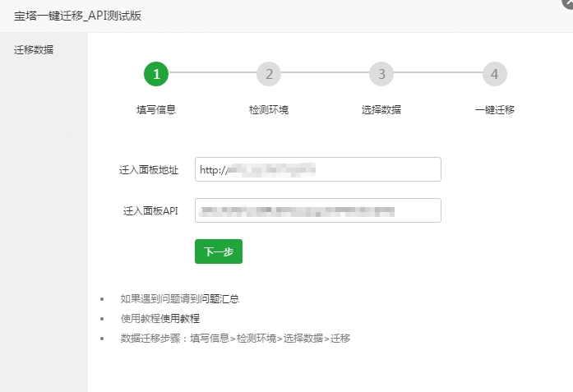Screen dimensions: 573x392
Task: Click the 一键迁移 step label
Action: tap(495, 109)
